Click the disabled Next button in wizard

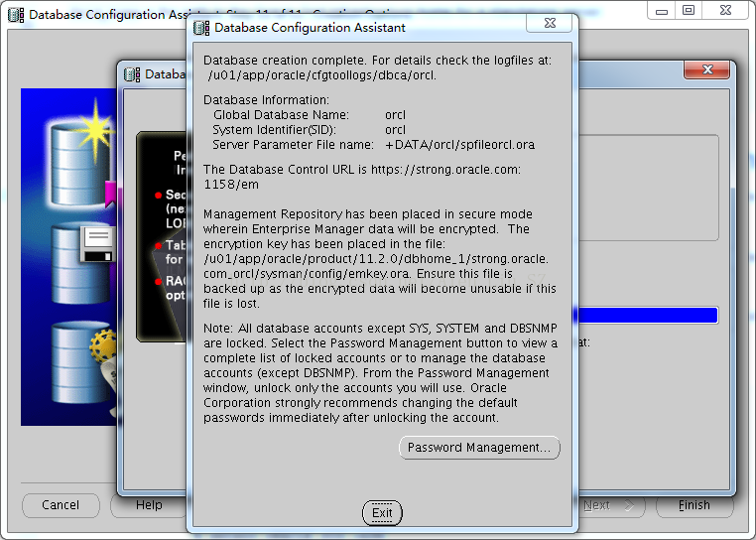610,505
